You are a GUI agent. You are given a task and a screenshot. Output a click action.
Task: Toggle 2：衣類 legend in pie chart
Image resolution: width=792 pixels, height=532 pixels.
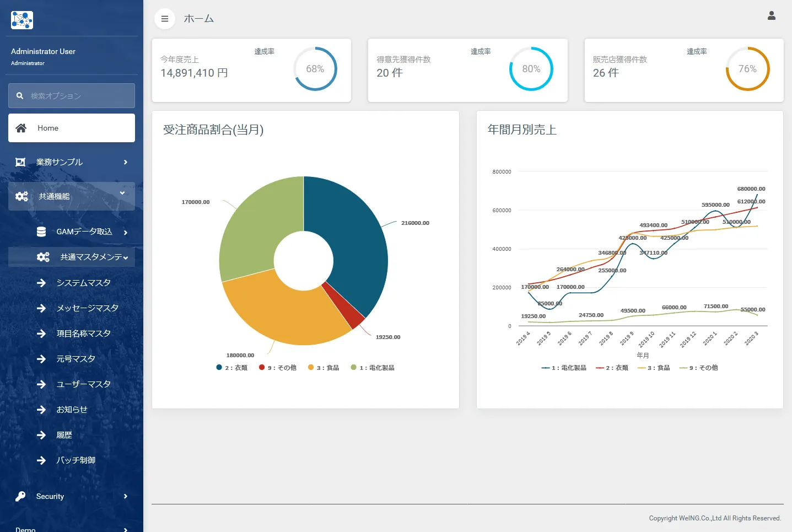click(232, 368)
